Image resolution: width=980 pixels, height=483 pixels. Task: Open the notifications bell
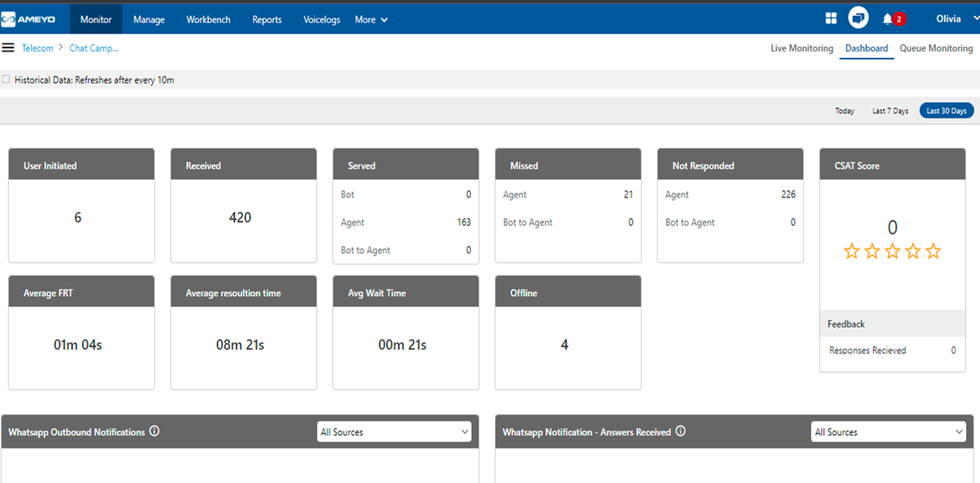pos(887,19)
